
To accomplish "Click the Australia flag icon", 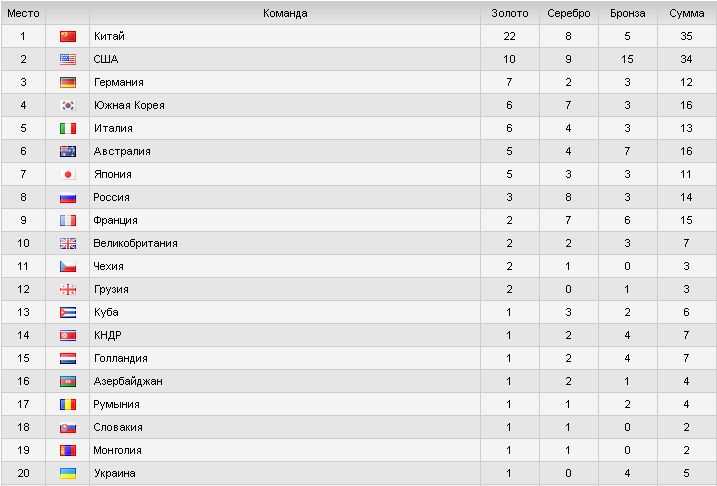I will (x=68, y=151).
